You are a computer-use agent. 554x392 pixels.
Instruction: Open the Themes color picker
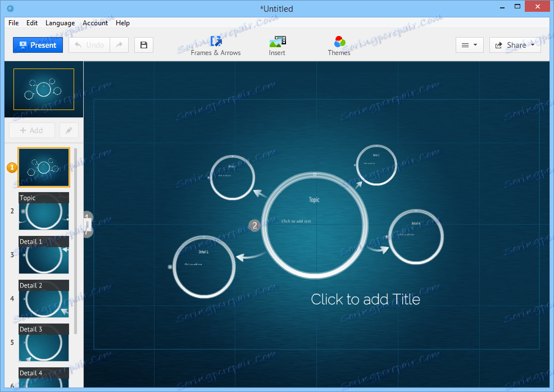pyautogui.click(x=339, y=46)
